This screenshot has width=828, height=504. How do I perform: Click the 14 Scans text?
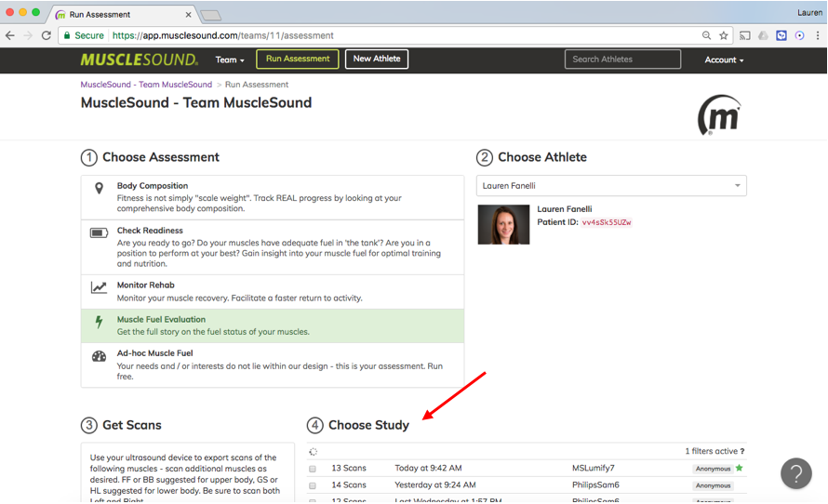coord(349,485)
